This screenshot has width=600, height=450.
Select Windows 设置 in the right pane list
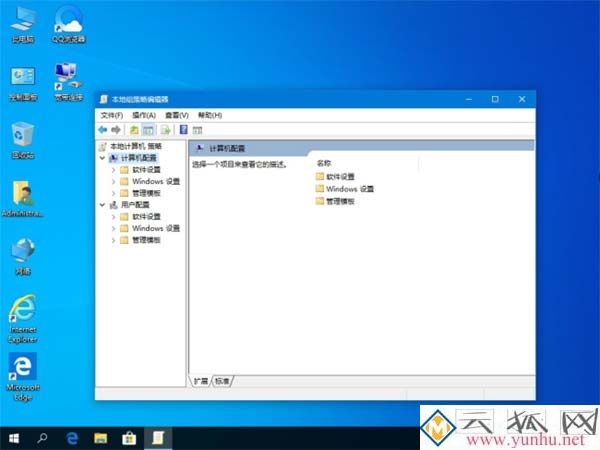pos(345,189)
